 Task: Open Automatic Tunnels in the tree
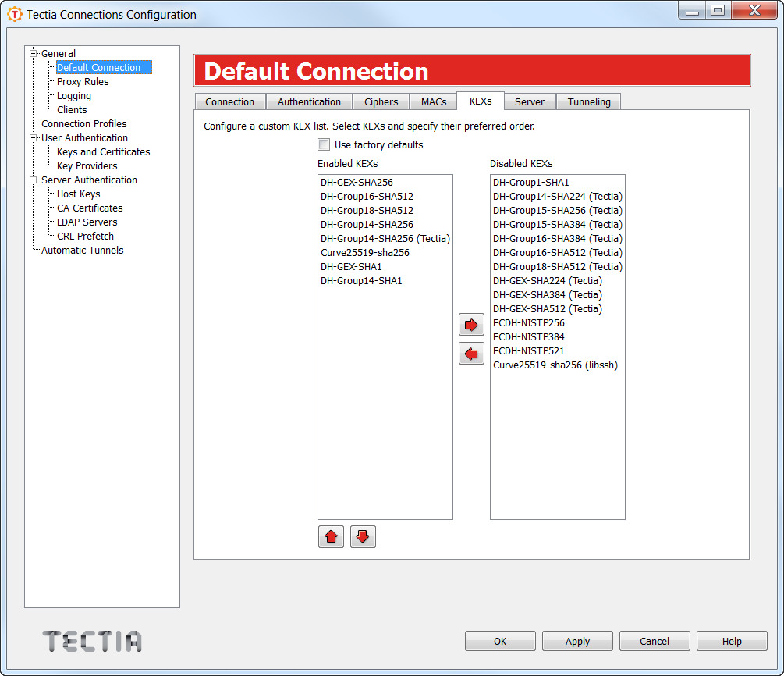click(x=83, y=250)
